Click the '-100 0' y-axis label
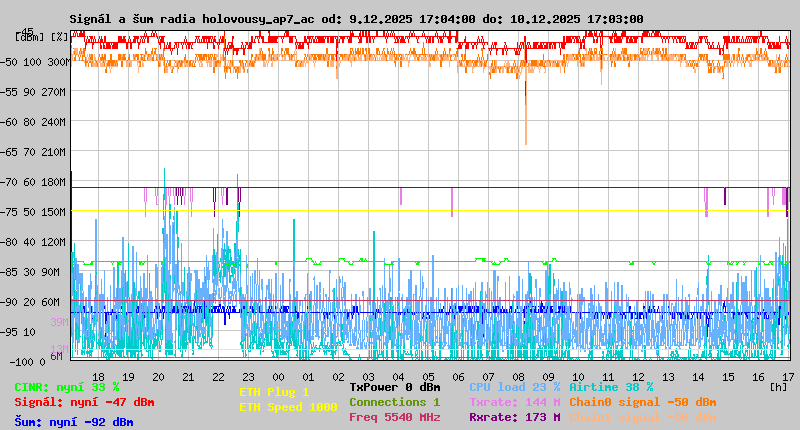This screenshot has height=430, width=800. tap(27, 362)
